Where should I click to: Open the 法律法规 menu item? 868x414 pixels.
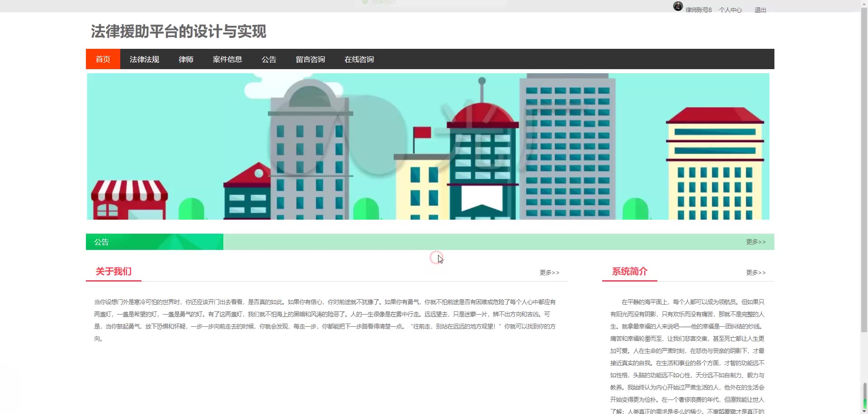144,59
